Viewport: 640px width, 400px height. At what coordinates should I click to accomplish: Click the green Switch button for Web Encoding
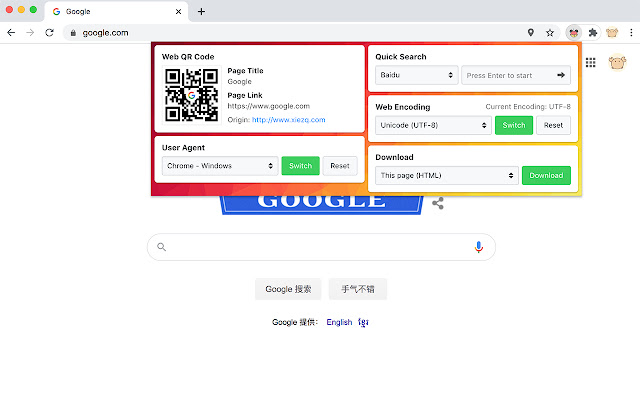(514, 125)
